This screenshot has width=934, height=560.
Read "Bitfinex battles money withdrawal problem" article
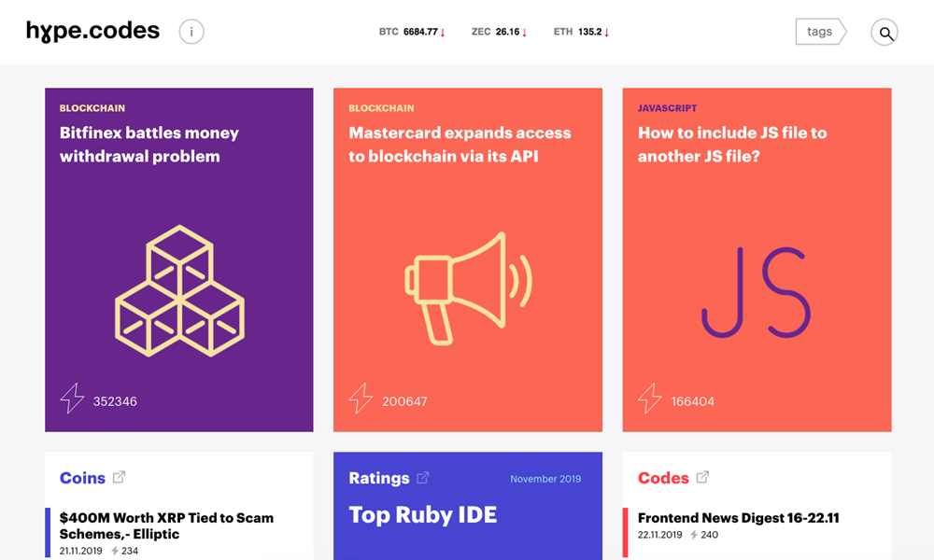click(x=149, y=145)
